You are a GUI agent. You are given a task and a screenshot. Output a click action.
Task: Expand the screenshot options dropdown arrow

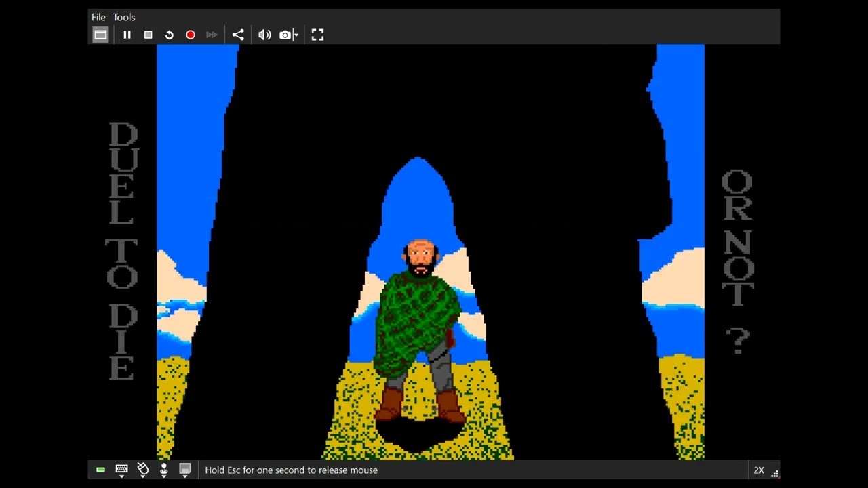click(x=296, y=35)
